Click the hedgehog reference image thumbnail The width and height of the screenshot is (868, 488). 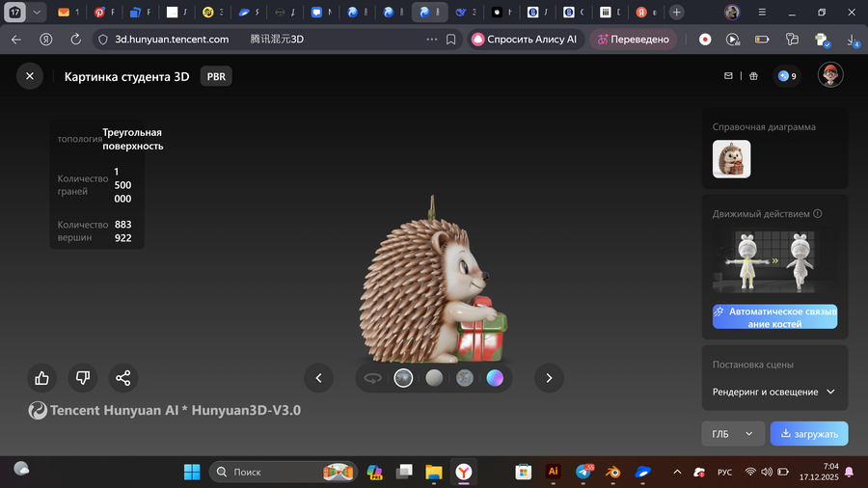pyautogui.click(x=731, y=159)
